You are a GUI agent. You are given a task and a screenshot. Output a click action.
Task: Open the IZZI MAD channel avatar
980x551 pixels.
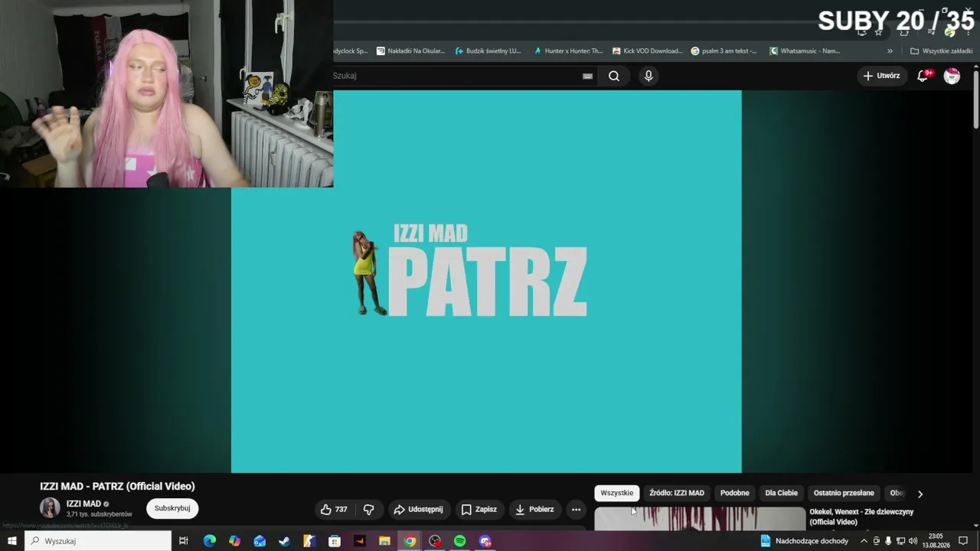(50, 508)
